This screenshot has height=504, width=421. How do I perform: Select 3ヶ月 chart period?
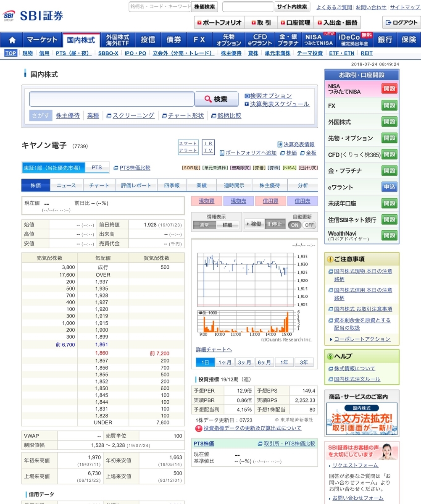245,362
